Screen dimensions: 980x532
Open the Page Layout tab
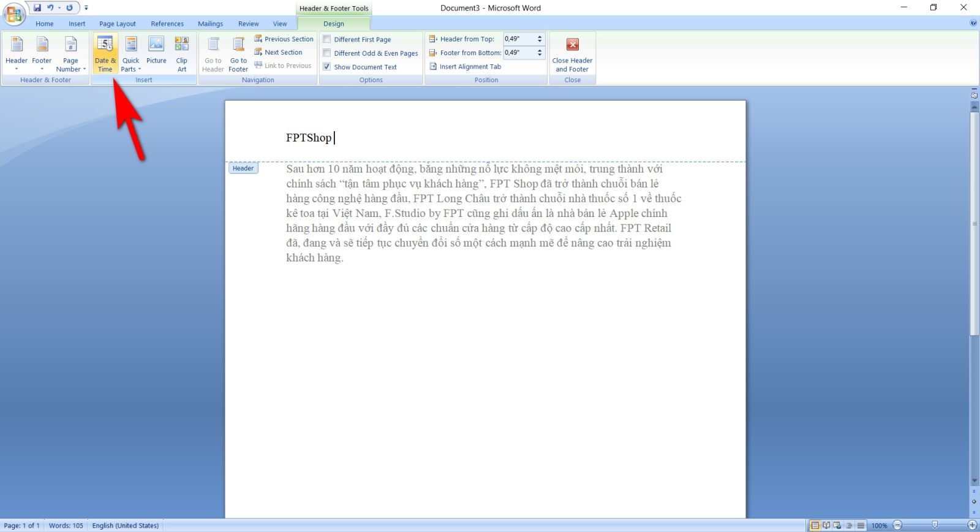(118, 24)
